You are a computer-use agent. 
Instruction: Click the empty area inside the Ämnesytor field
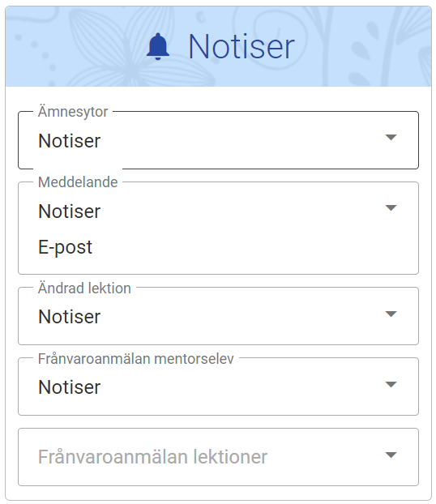tap(242, 141)
